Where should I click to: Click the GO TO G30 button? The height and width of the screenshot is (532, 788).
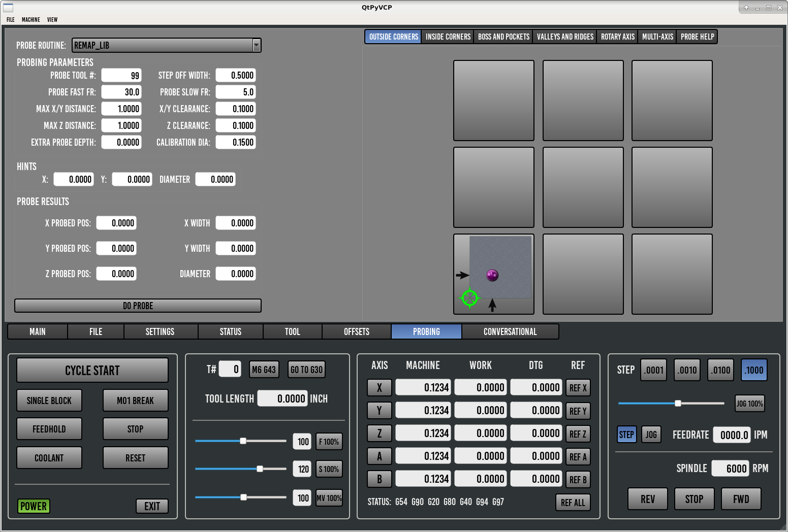pos(307,370)
